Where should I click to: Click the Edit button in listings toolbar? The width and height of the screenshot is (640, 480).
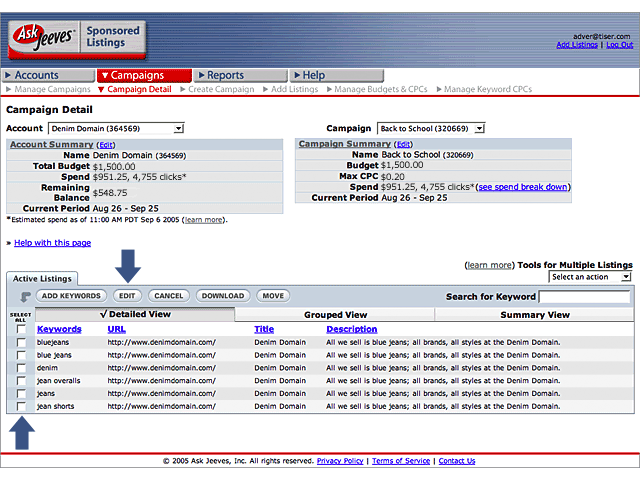[127, 296]
